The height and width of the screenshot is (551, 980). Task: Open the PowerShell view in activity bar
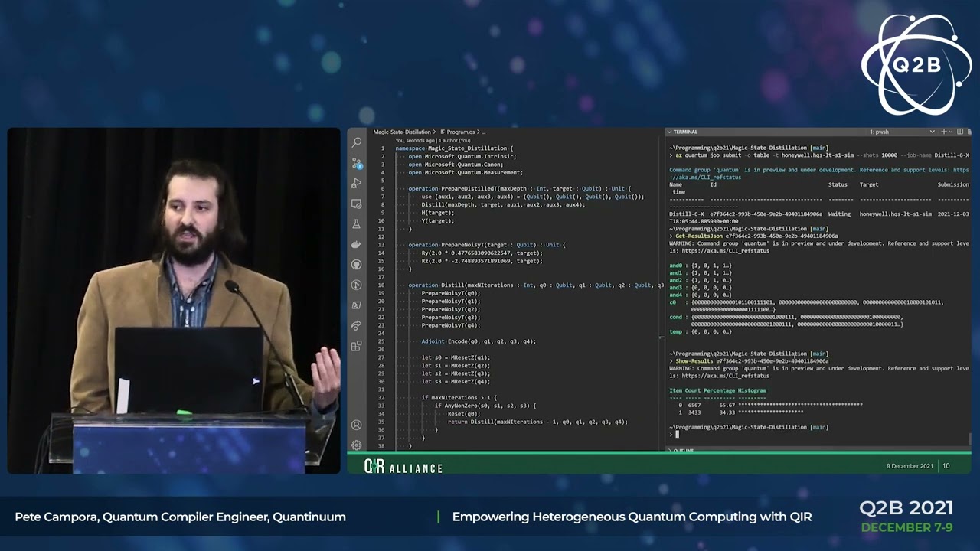click(x=356, y=305)
